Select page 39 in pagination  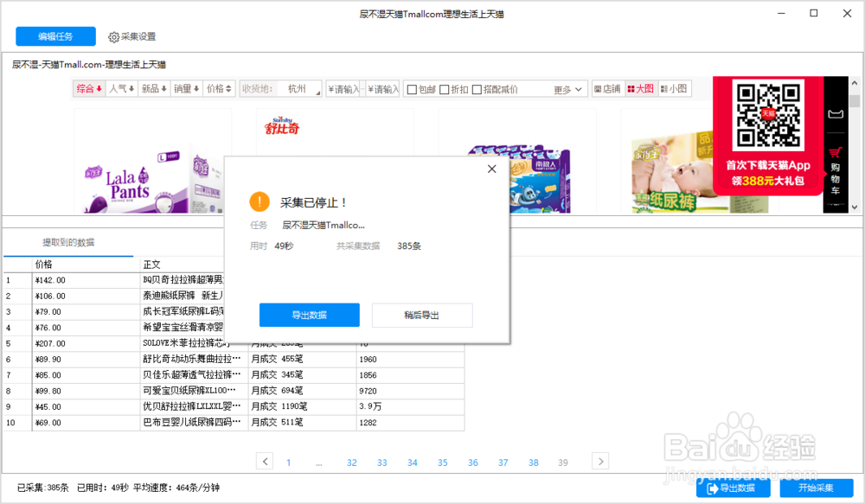563,463
